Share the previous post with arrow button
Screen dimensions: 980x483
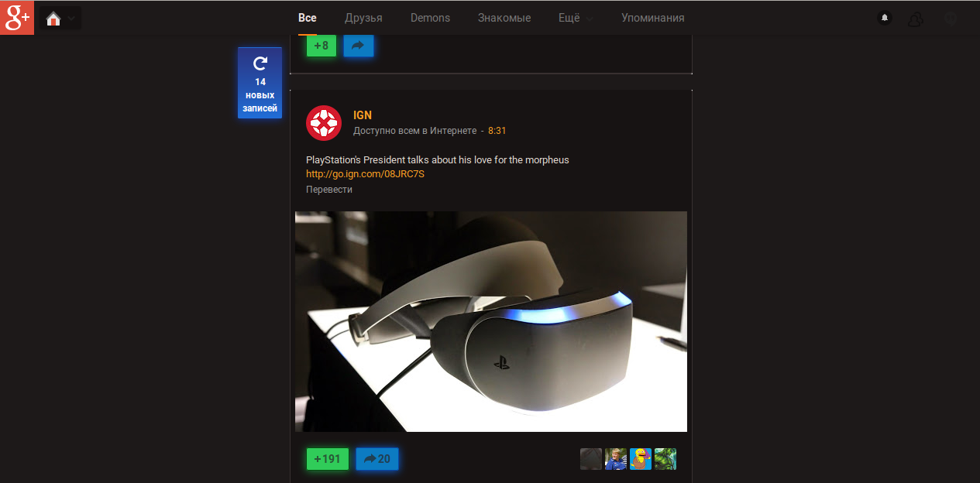tap(359, 46)
